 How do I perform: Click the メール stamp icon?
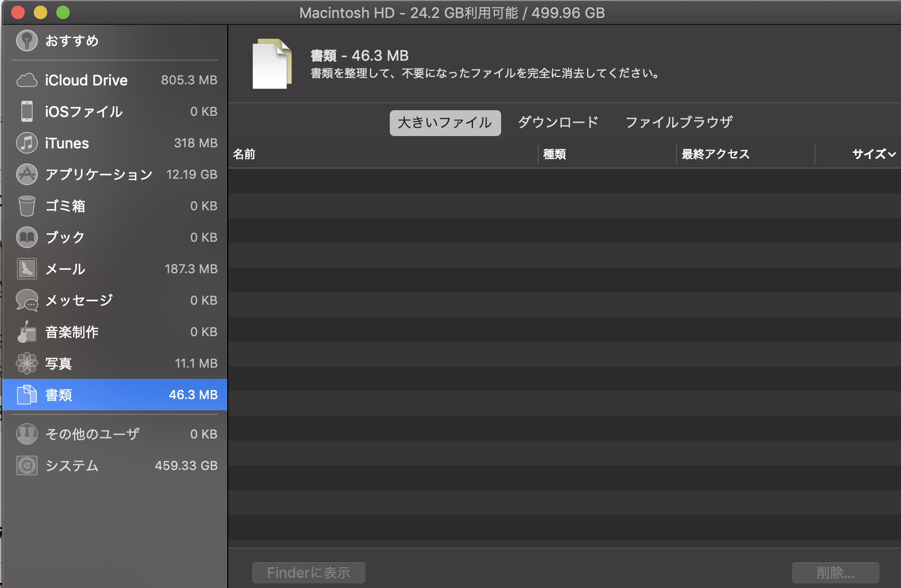27,269
